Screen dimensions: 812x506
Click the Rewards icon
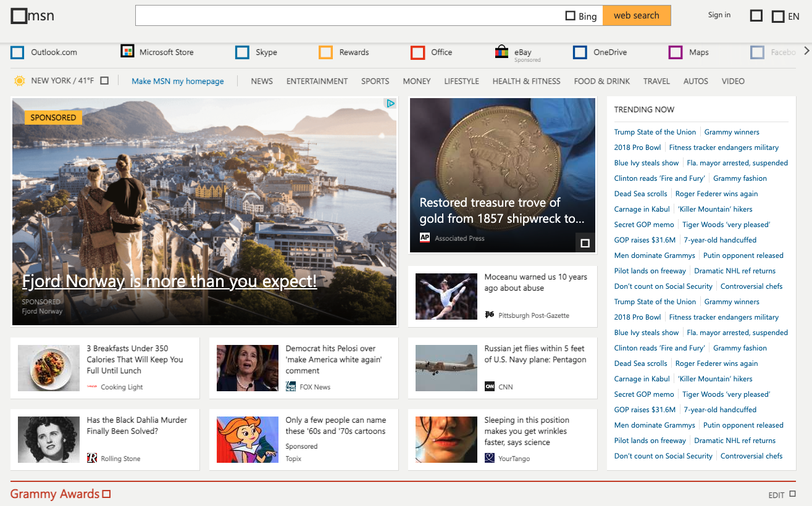325,52
